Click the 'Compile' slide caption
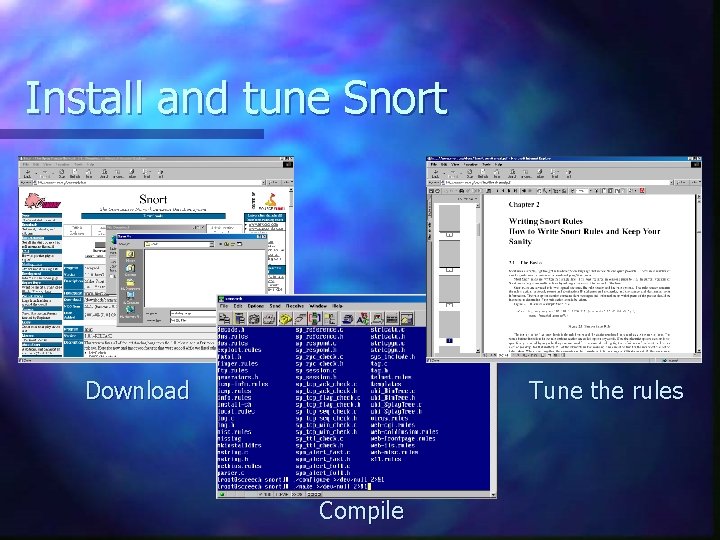Image resolution: width=720 pixels, height=540 pixels. pos(361,511)
